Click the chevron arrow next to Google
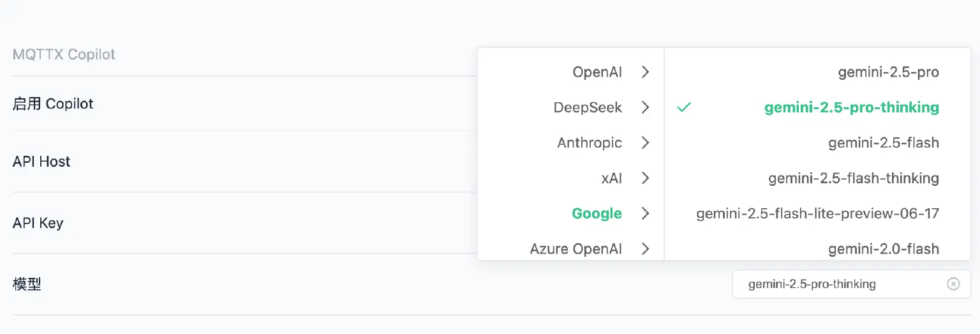This screenshot has height=334, width=980. click(645, 213)
